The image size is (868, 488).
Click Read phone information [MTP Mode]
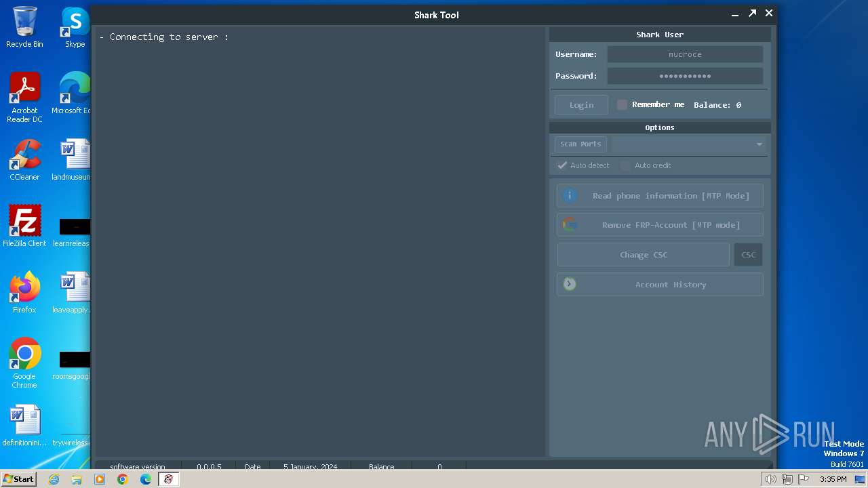point(660,196)
